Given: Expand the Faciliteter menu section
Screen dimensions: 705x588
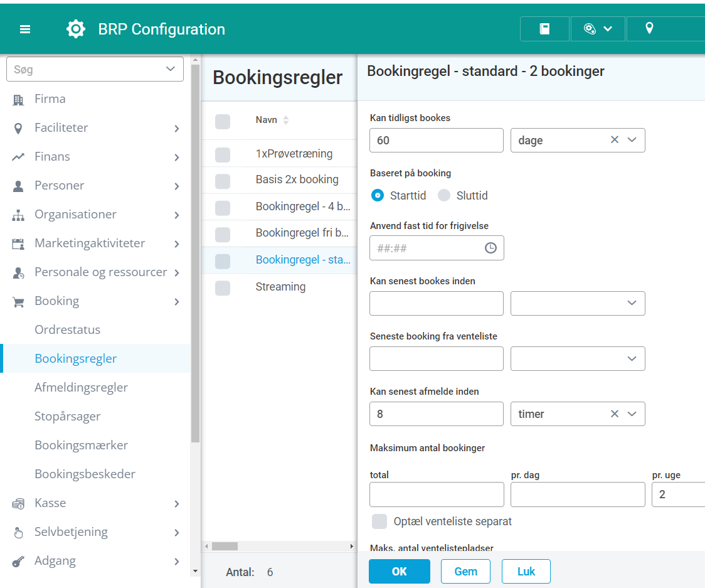Looking at the screenshot, I should (x=176, y=128).
